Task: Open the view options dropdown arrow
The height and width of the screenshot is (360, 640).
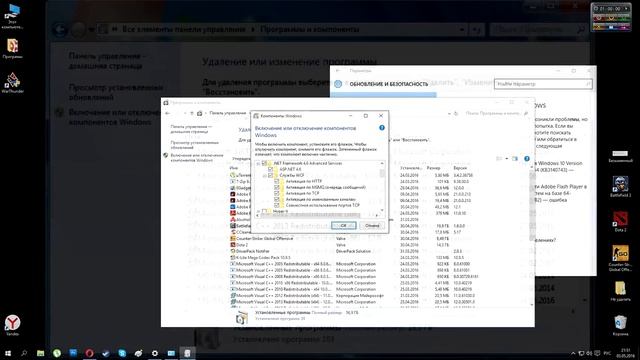Action: [507, 158]
